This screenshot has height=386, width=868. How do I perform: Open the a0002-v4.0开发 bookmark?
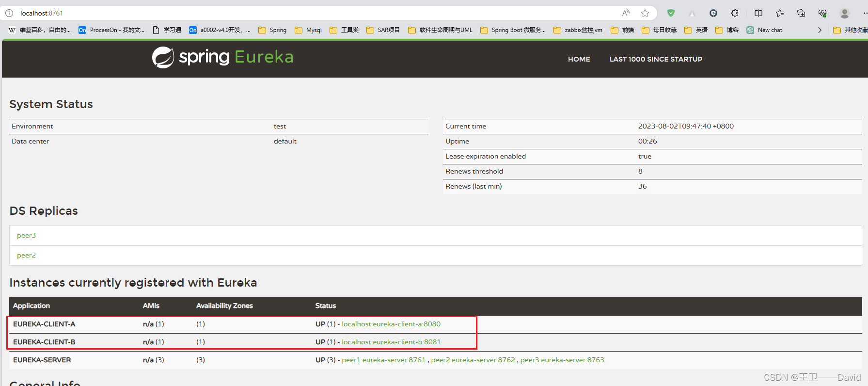[220, 30]
